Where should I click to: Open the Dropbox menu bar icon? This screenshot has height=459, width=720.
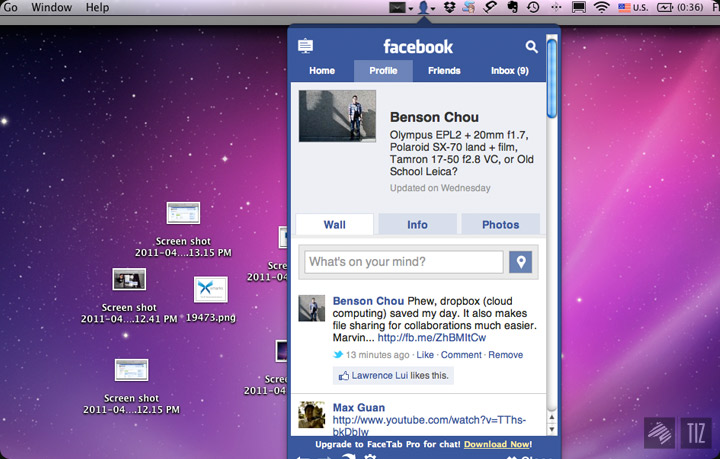pos(451,8)
